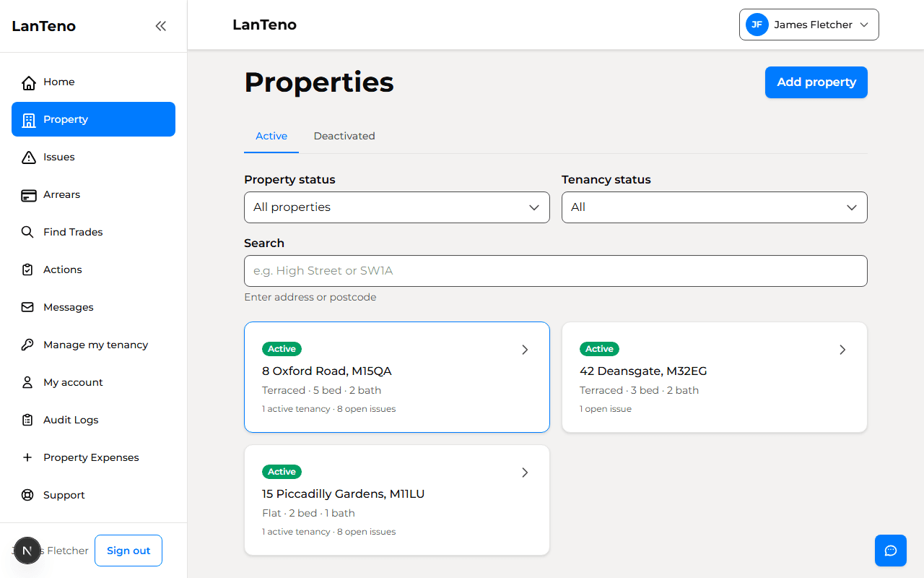The image size is (924, 578).
Task: Click the Manage my tenancy key icon
Action: tap(27, 345)
